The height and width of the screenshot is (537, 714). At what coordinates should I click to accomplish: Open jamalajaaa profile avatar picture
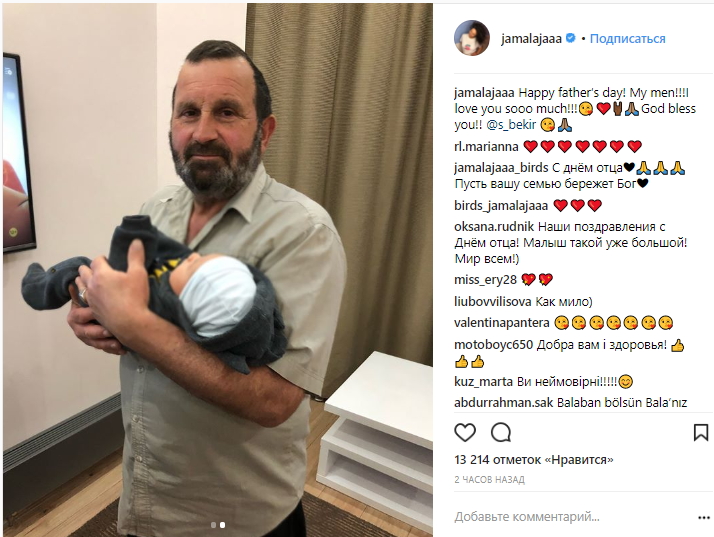point(472,38)
